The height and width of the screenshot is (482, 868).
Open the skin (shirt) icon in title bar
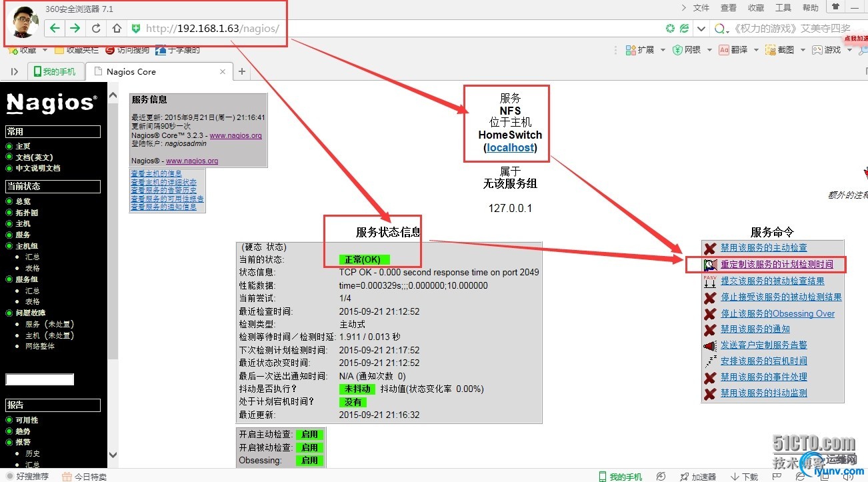click(x=835, y=7)
